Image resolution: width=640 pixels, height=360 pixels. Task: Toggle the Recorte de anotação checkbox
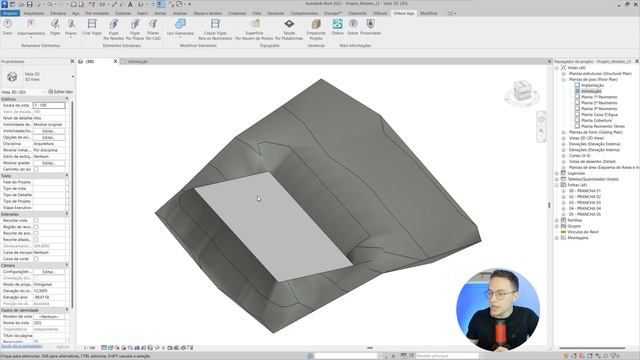point(36,233)
